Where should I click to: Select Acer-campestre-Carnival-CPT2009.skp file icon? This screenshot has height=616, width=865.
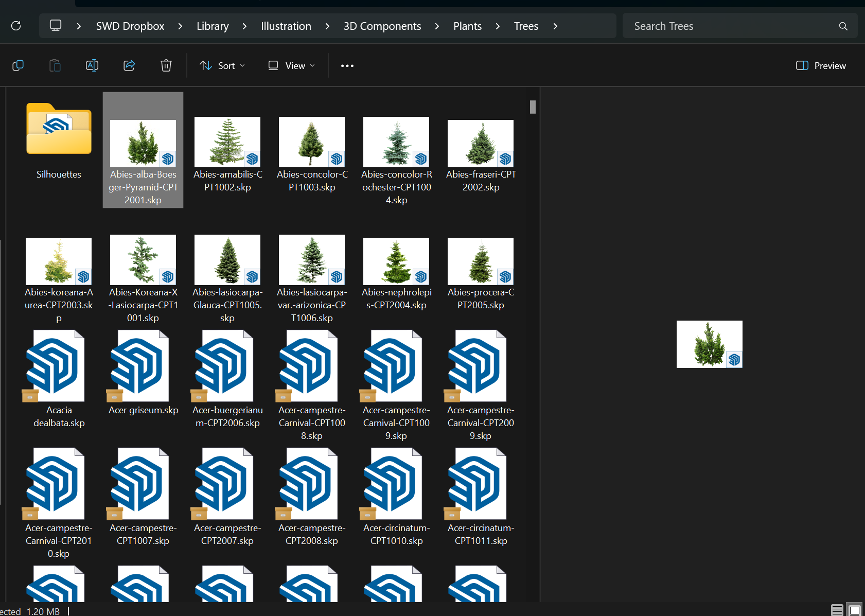(476, 366)
